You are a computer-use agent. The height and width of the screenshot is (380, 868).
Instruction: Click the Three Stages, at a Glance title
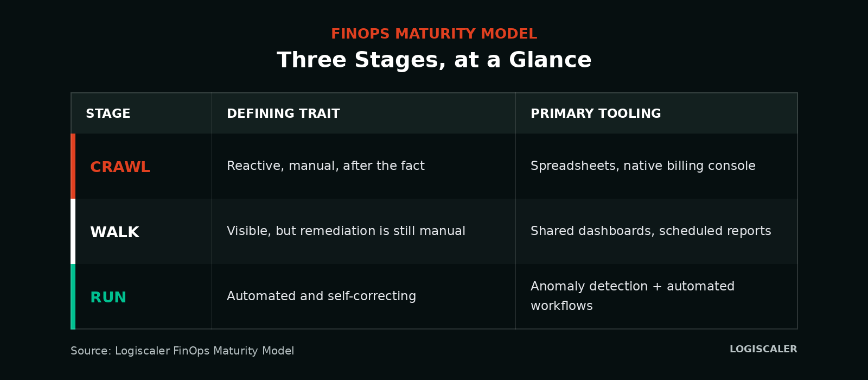[434, 60]
